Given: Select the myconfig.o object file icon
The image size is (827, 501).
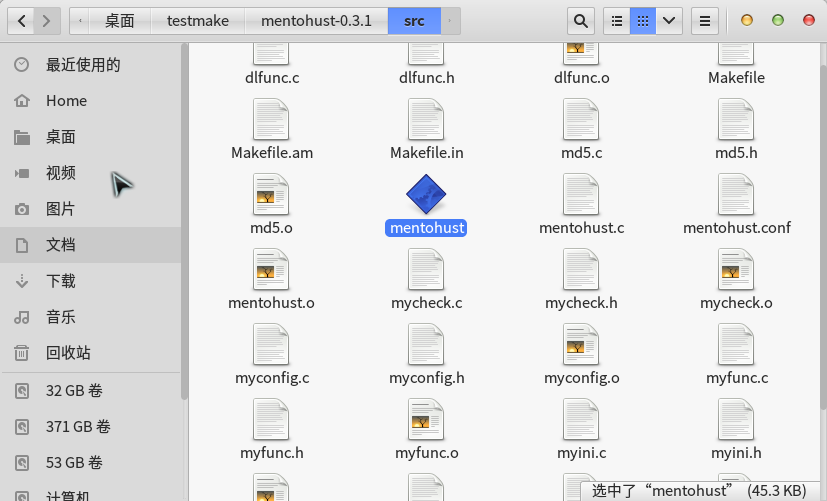Looking at the screenshot, I should tap(581, 344).
